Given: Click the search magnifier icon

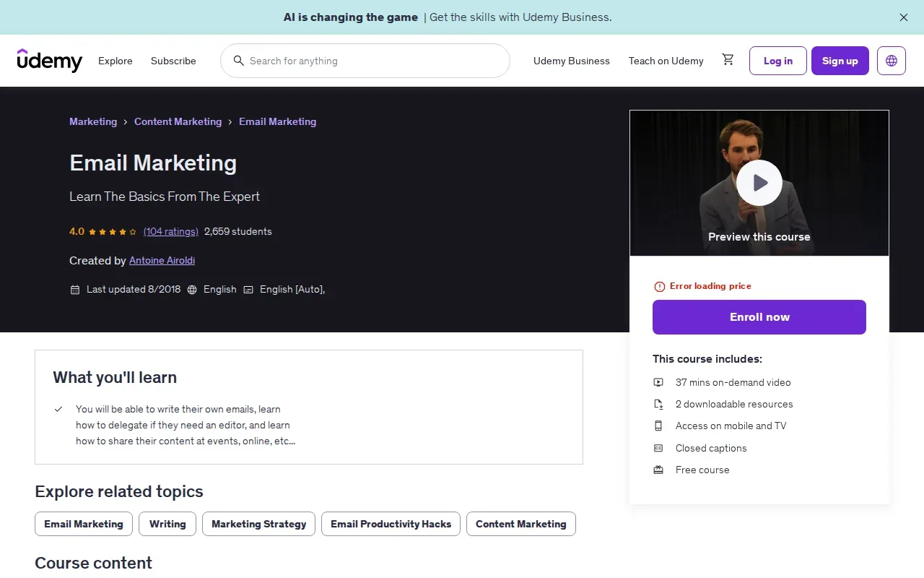Looking at the screenshot, I should [x=239, y=61].
